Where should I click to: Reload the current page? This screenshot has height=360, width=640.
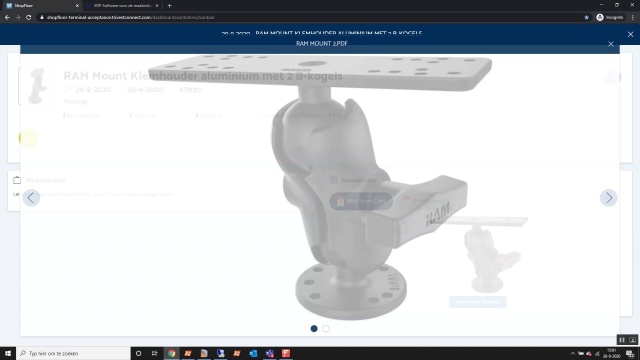[x=29, y=18]
